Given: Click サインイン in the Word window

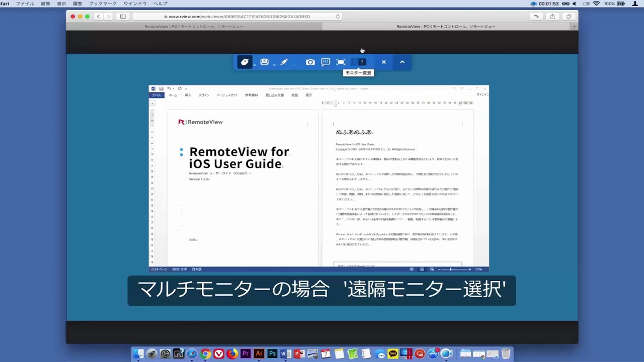Looking at the screenshot, I should point(482,95).
